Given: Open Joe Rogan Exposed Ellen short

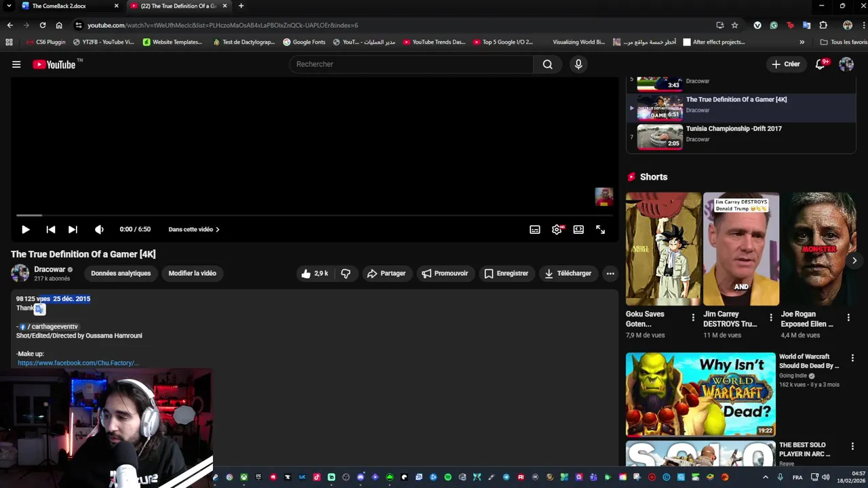Looking at the screenshot, I should coord(818,249).
